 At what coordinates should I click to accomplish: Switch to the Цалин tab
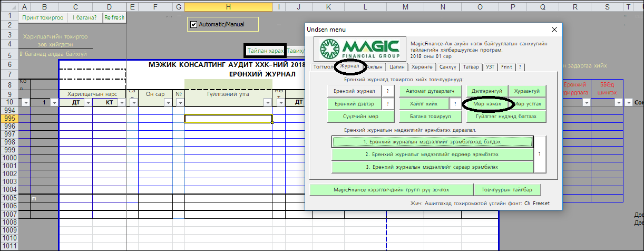pyautogui.click(x=398, y=67)
